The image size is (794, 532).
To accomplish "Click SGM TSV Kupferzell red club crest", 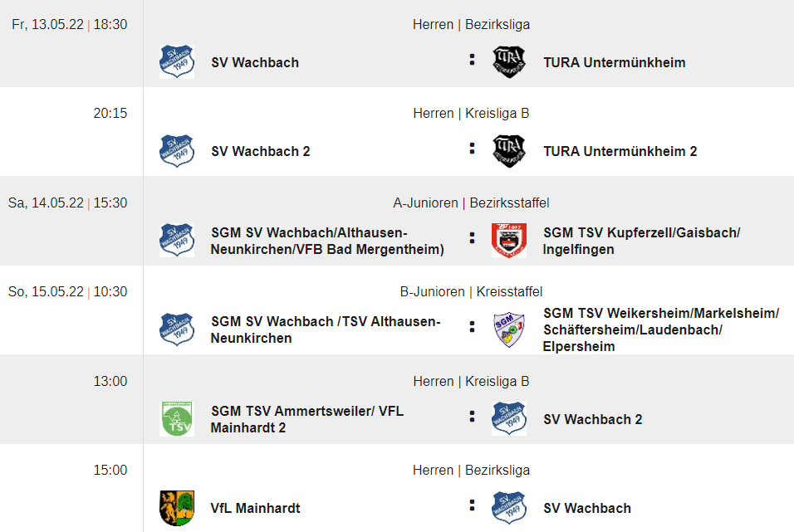I will click(509, 241).
